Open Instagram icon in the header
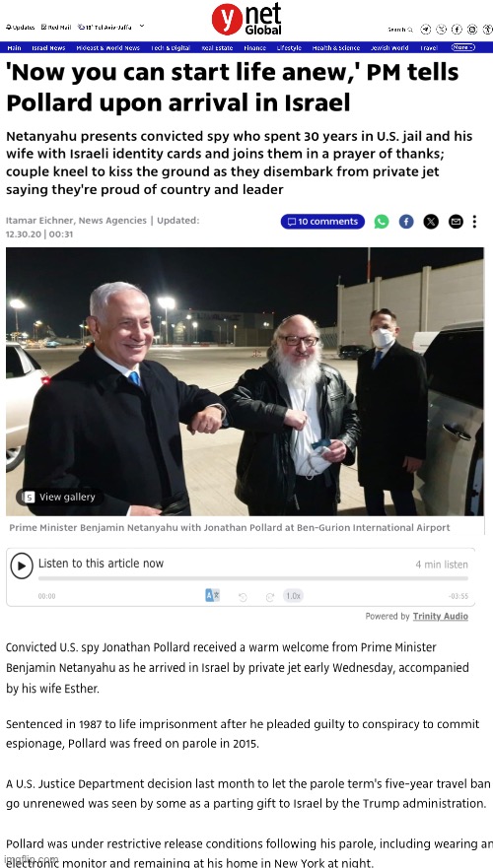This screenshot has height=868, width=493. pos(472,30)
